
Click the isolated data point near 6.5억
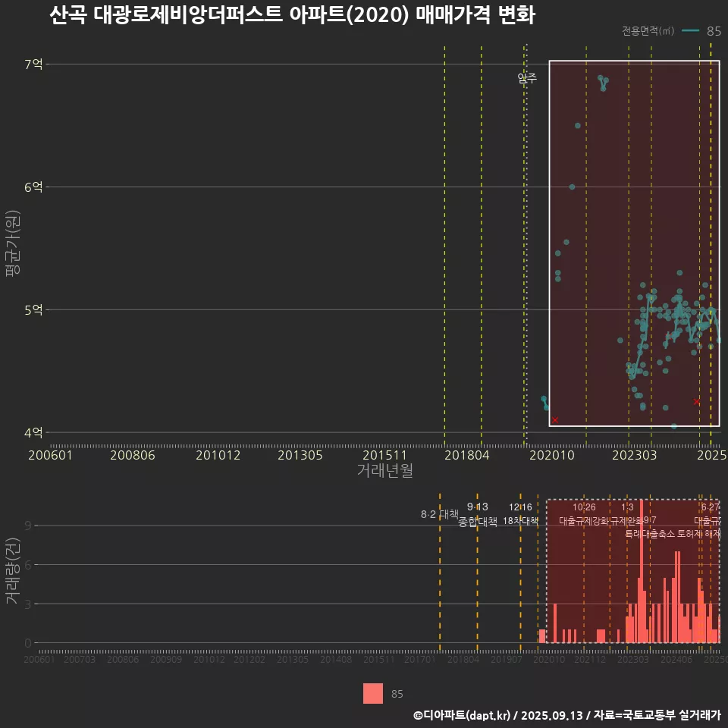(x=578, y=126)
